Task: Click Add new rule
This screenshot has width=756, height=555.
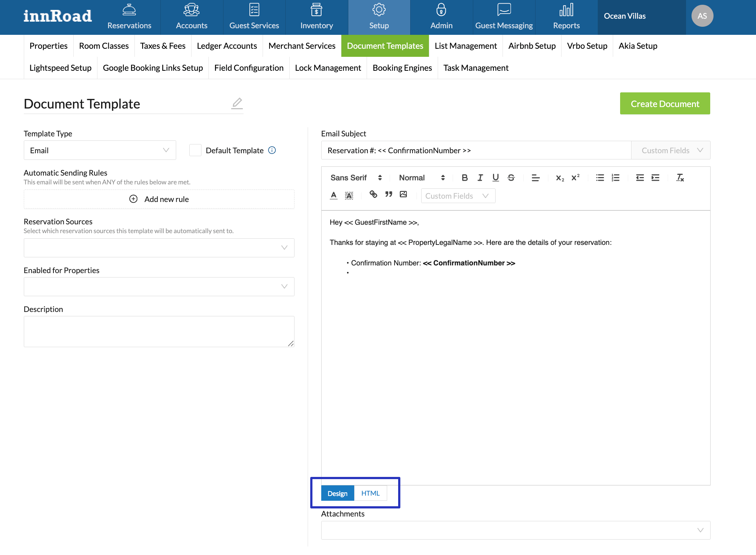Action: [x=159, y=199]
